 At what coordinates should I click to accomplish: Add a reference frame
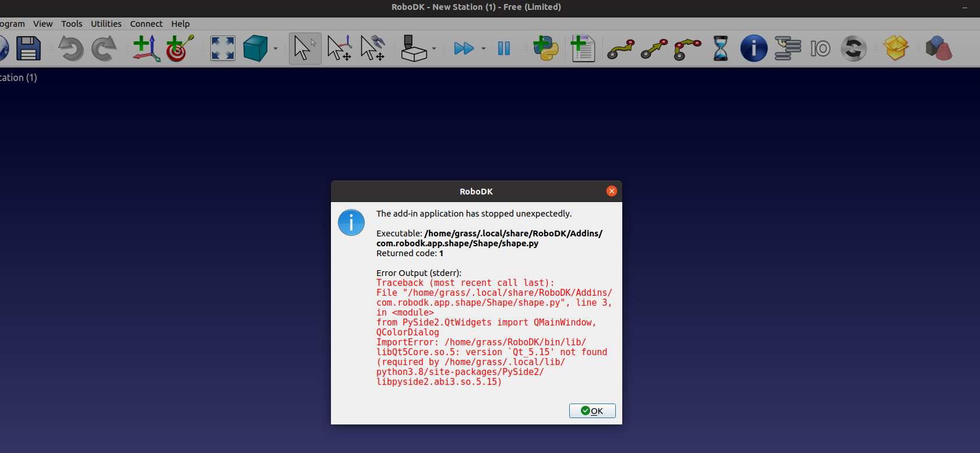[146, 49]
